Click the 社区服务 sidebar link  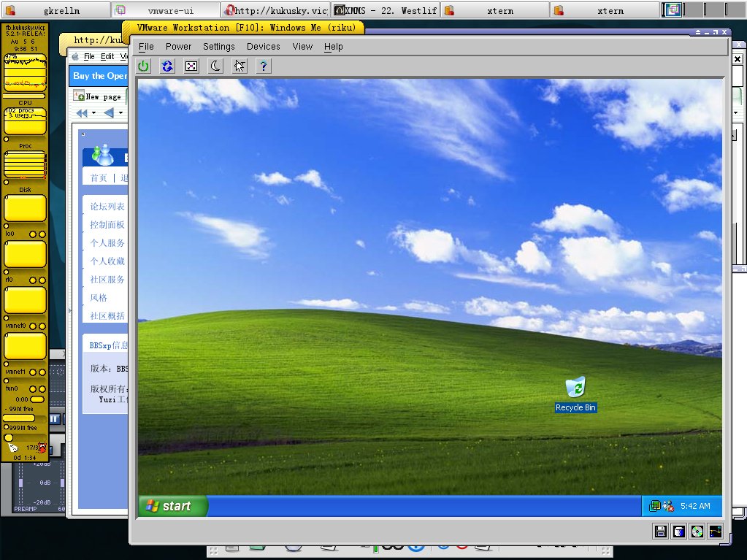pyautogui.click(x=107, y=280)
